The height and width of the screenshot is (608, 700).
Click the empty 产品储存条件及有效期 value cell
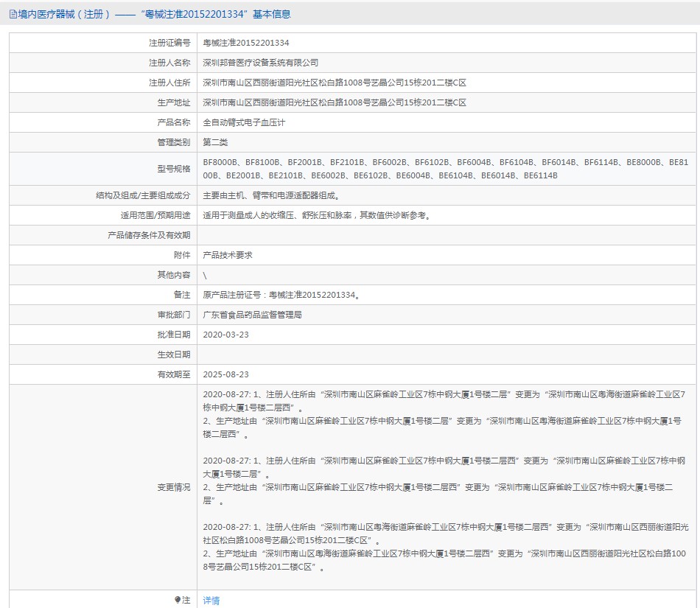pyautogui.click(x=446, y=235)
